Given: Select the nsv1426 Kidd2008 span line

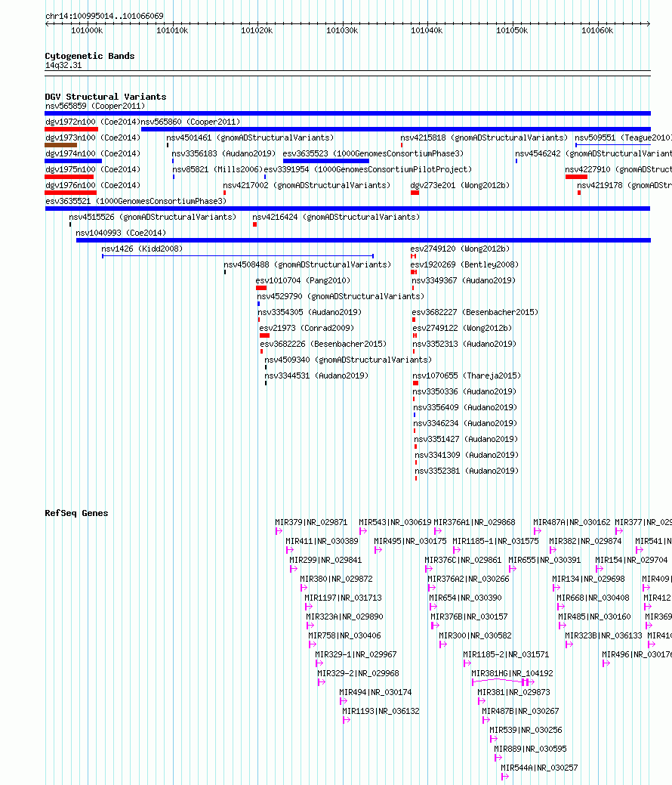Looking at the screenshot, I should pos(238,256).
